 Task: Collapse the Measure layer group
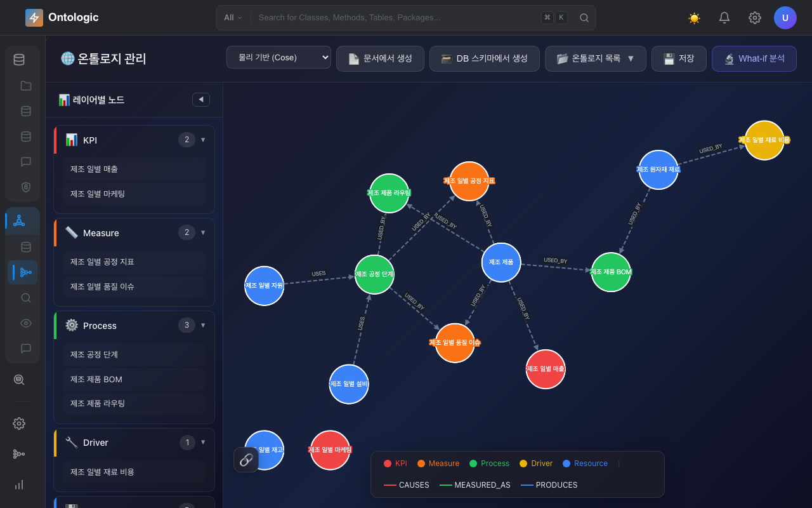[203, 232]
